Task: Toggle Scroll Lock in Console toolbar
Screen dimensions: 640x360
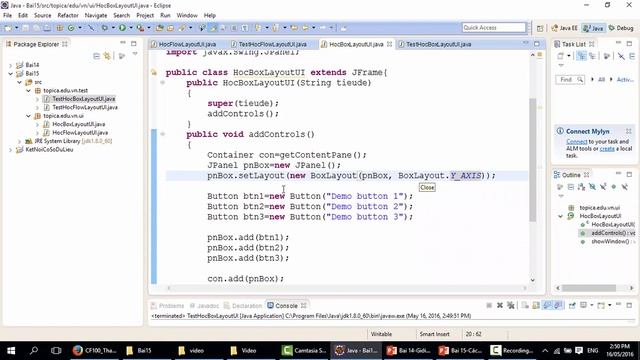Action: point(536,305)
